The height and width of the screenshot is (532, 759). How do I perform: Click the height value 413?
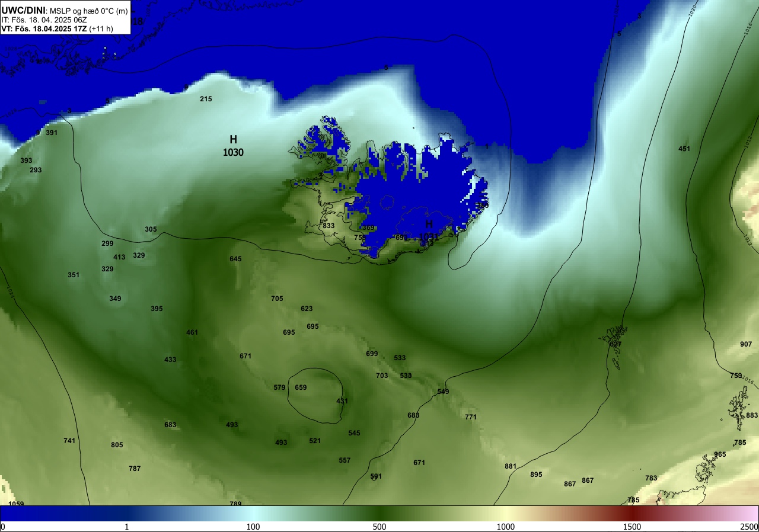[119, 257]
